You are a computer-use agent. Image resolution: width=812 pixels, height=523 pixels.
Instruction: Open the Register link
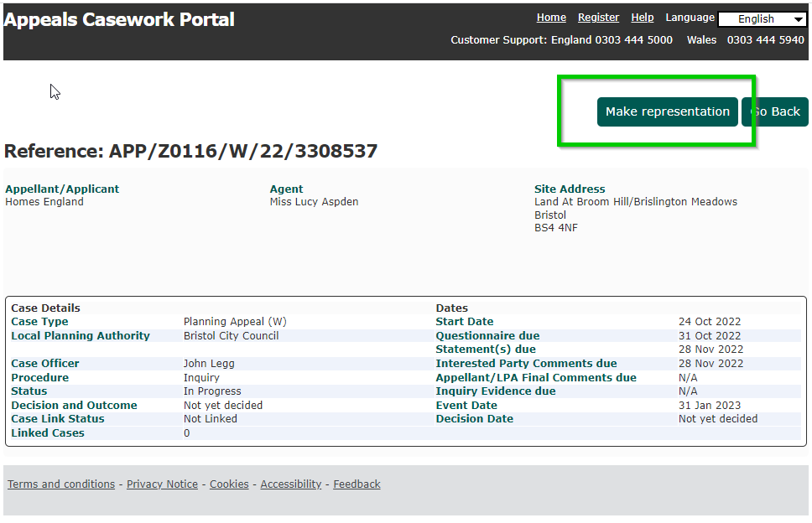click(x=598, y=18)
